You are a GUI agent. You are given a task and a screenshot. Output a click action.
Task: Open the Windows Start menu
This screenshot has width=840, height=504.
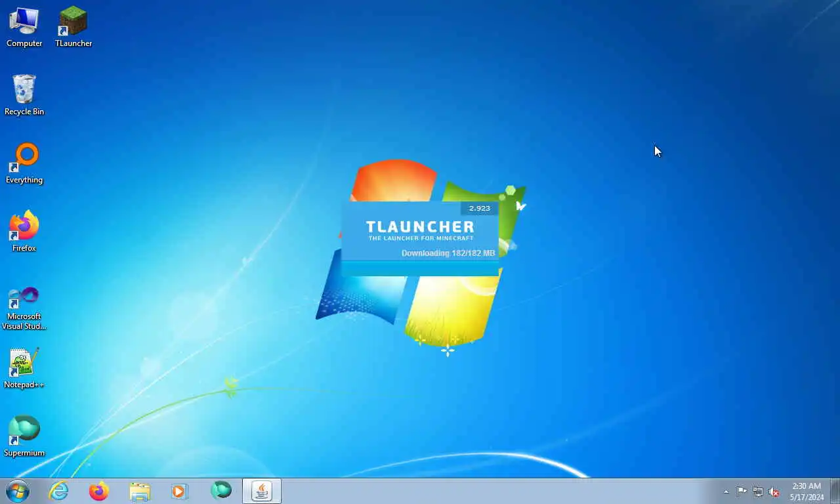[18, 491]
